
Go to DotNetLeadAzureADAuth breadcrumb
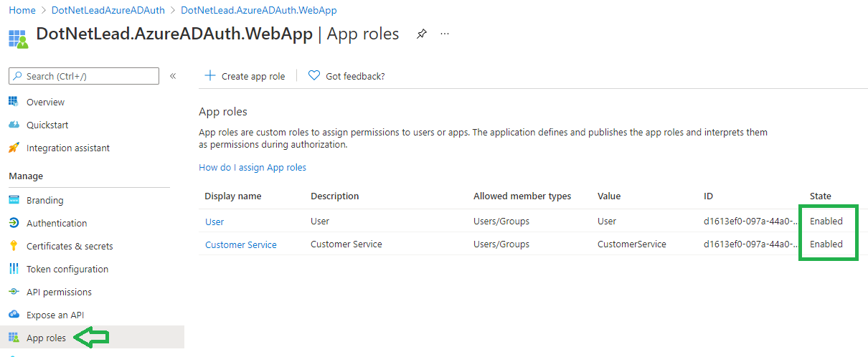(108, 10)
